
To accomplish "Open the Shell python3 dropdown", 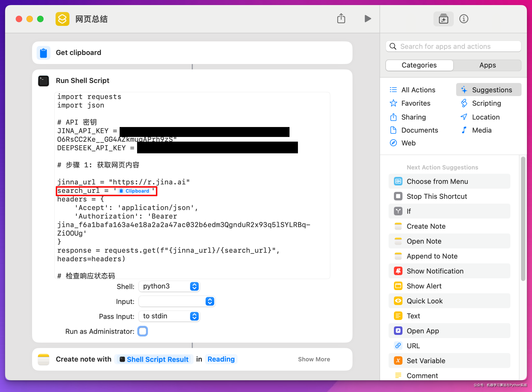I will pyautogui.click(x=169, y=286).
